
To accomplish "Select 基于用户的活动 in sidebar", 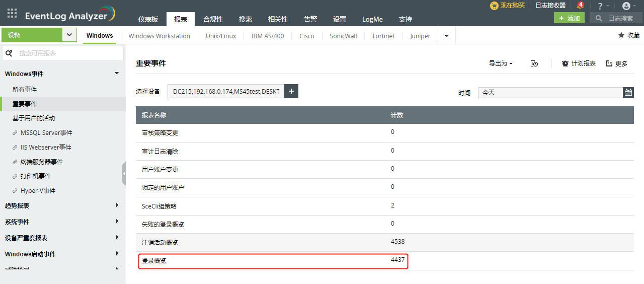I will pyautogui.click(x=34, y=118).
